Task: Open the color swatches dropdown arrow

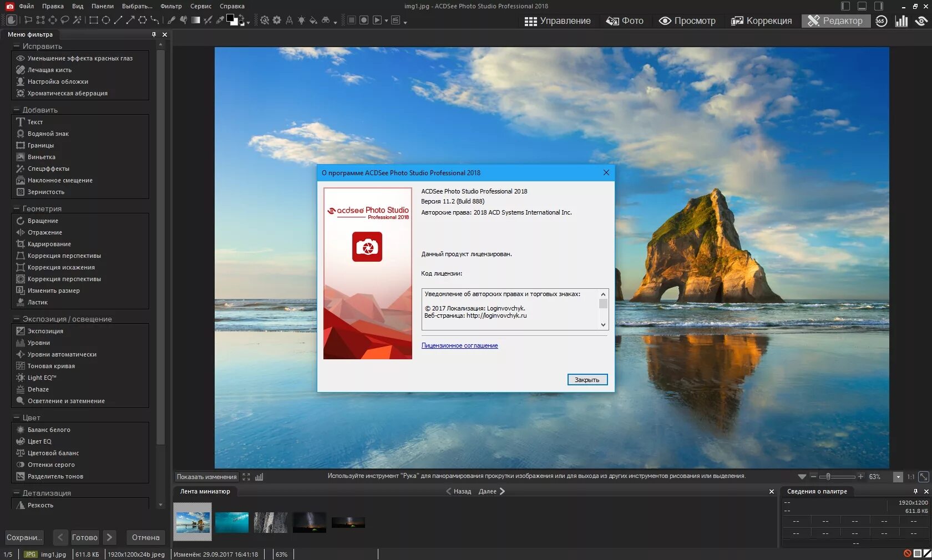Action: (x=248, y=23)
